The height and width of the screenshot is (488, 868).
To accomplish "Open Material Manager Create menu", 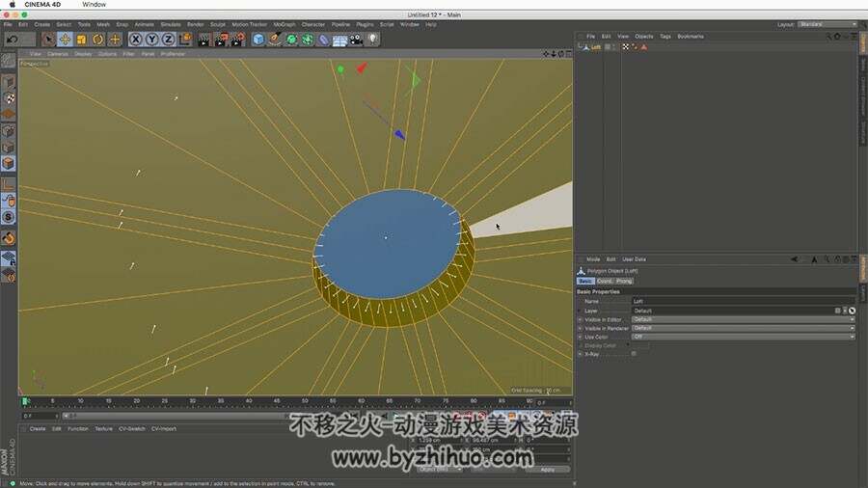I will (x=38, y=429).
